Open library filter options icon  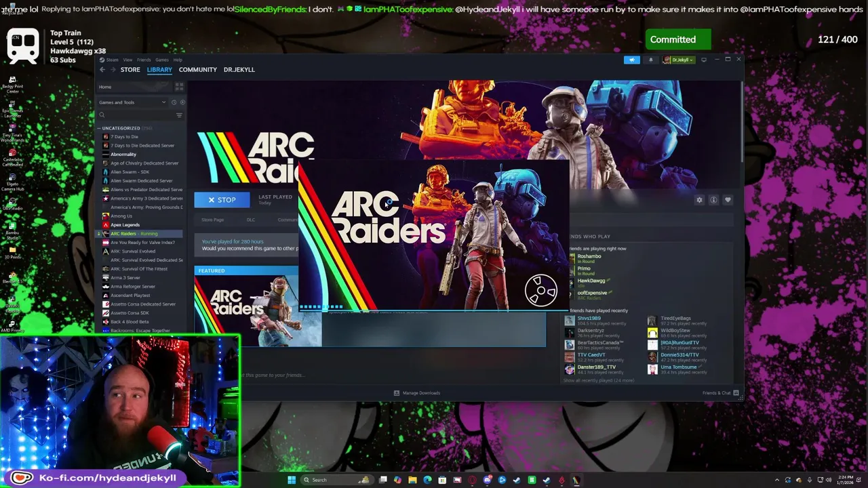click(179, 115)
